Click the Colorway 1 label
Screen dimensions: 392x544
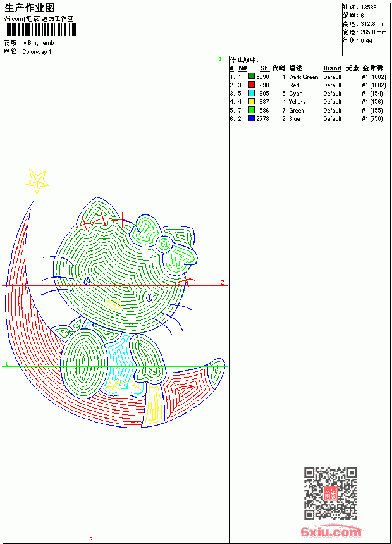(37, 52)
